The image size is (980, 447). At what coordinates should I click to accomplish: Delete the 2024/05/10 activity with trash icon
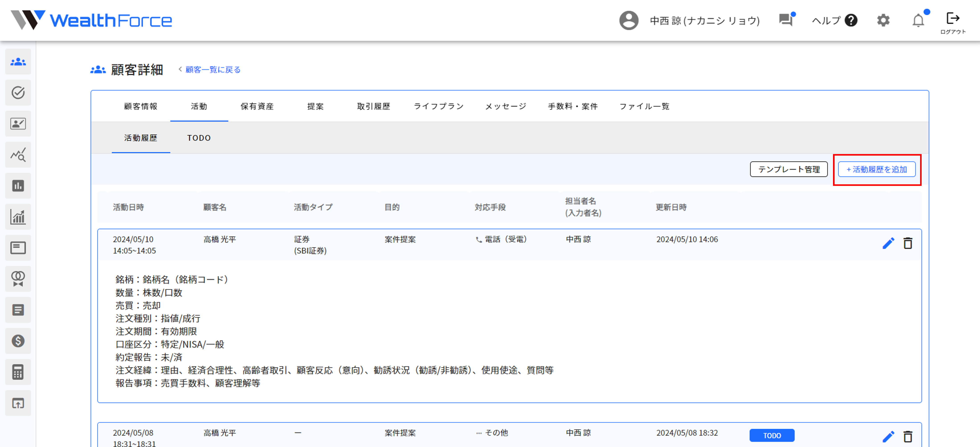(908, 243)
